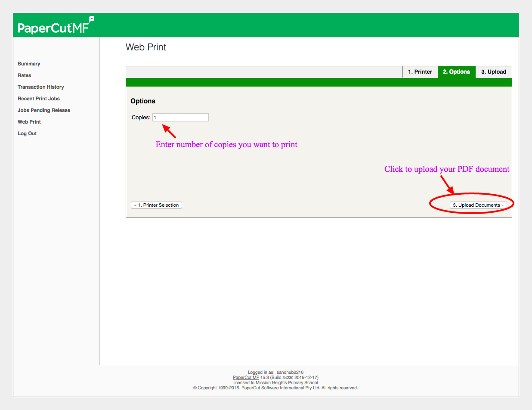Select the 2. Options tab
The height and width of the screenshot is (410, 532).
[456, 72]
